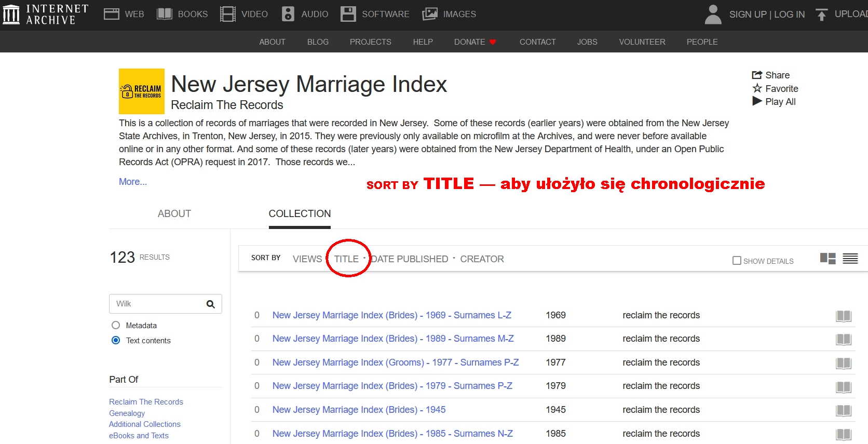The width and height of the screenshot is (868, 444).
Task: Open the Video film-strip icon
Action: click(227, 14)
